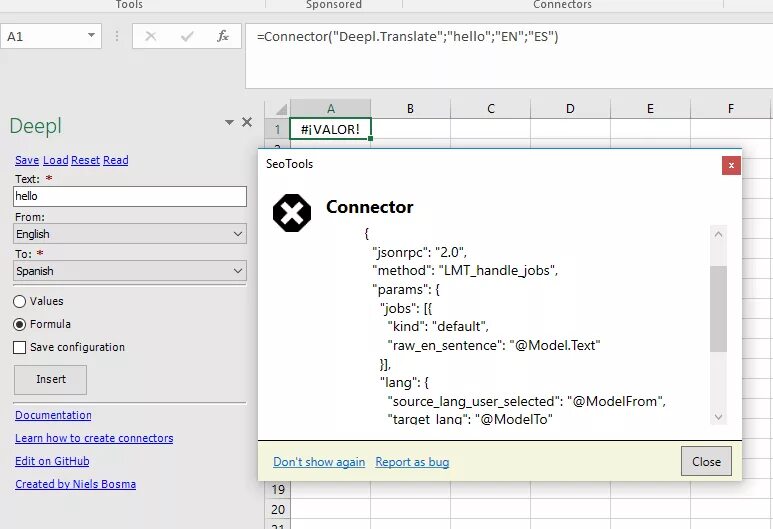
Task: Select column F header
Action: click(731, 108)
